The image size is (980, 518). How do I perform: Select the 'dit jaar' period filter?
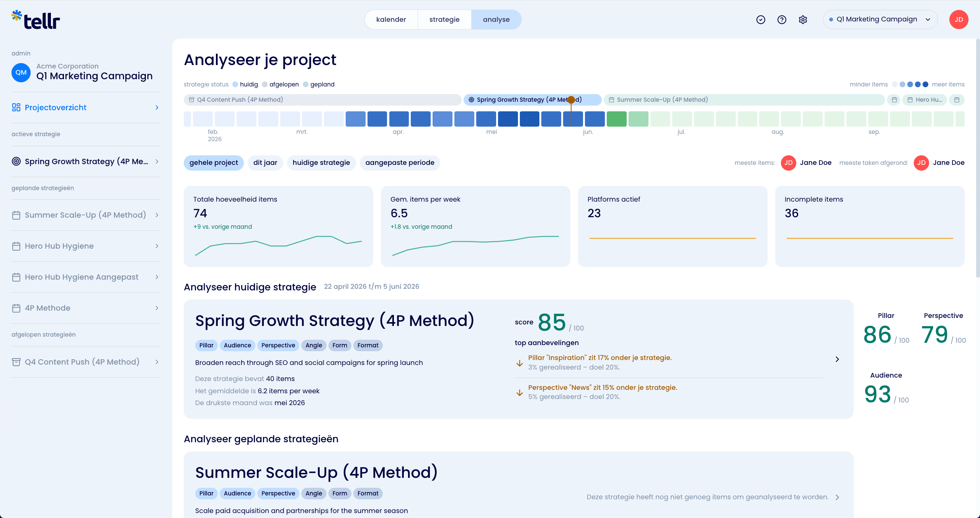click(x=265, y=163)
